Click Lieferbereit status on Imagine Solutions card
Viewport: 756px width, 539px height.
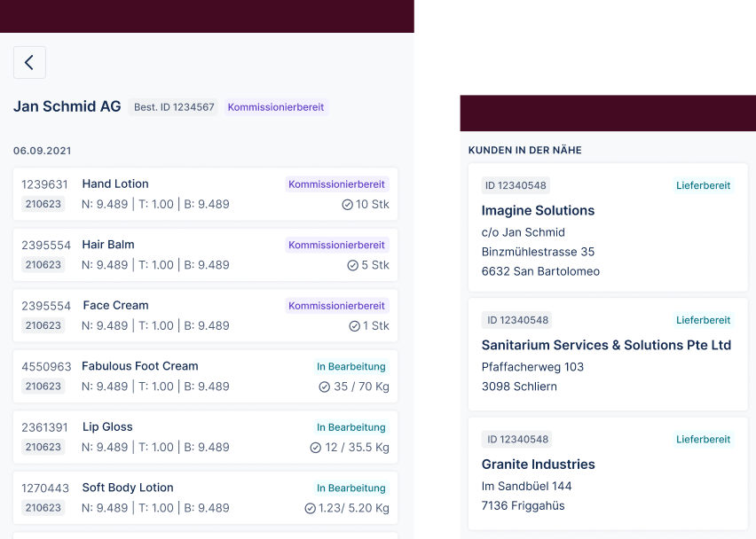703,185
